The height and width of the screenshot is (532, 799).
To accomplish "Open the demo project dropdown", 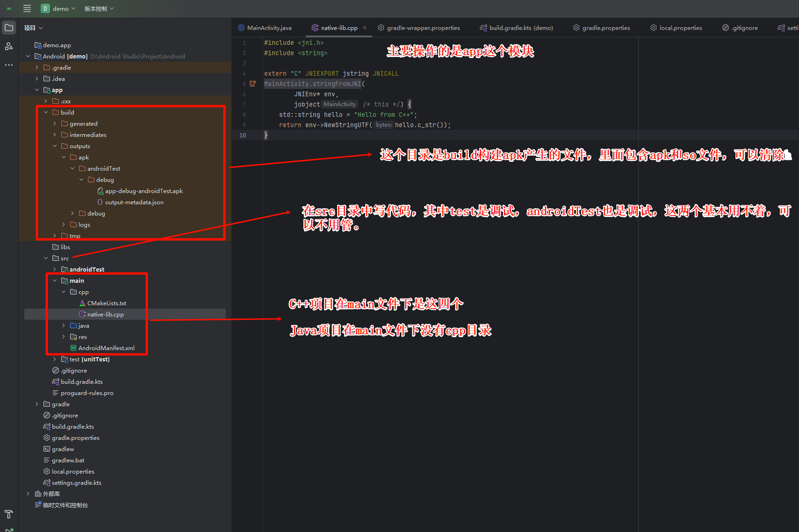I will (x=58, y=8).
